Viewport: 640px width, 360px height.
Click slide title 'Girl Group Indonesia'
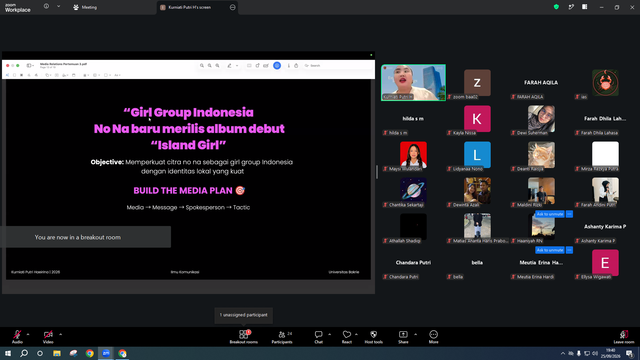pos(188,112)
